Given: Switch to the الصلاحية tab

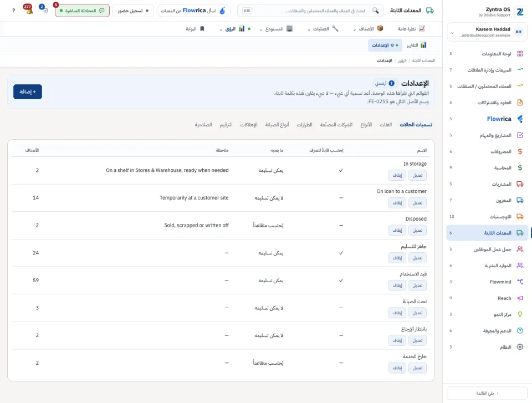Looking at the screenshot, I should (203, 125).
